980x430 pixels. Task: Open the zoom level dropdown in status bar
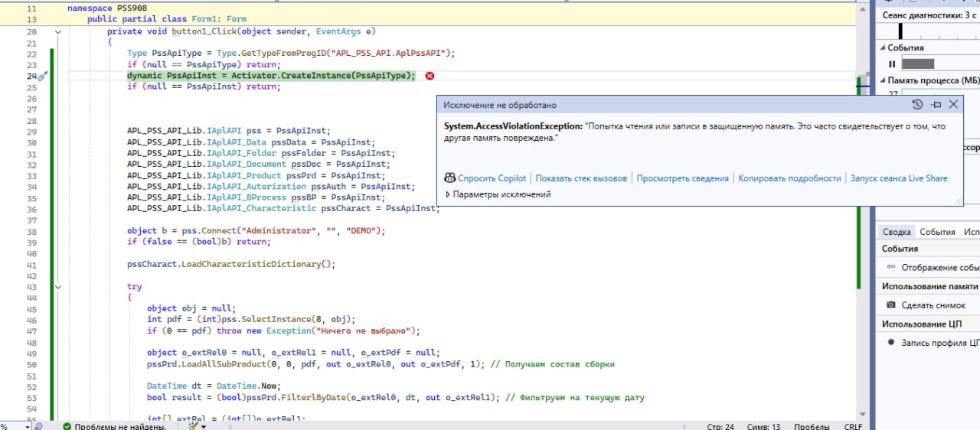28,426
